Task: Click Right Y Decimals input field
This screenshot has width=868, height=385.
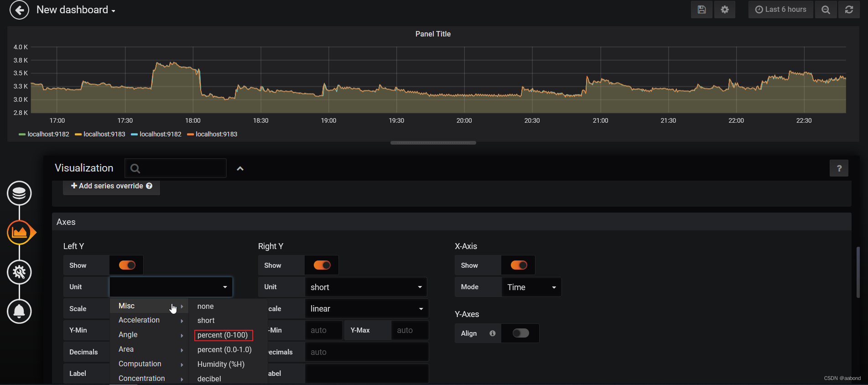Action: [367, 352]
